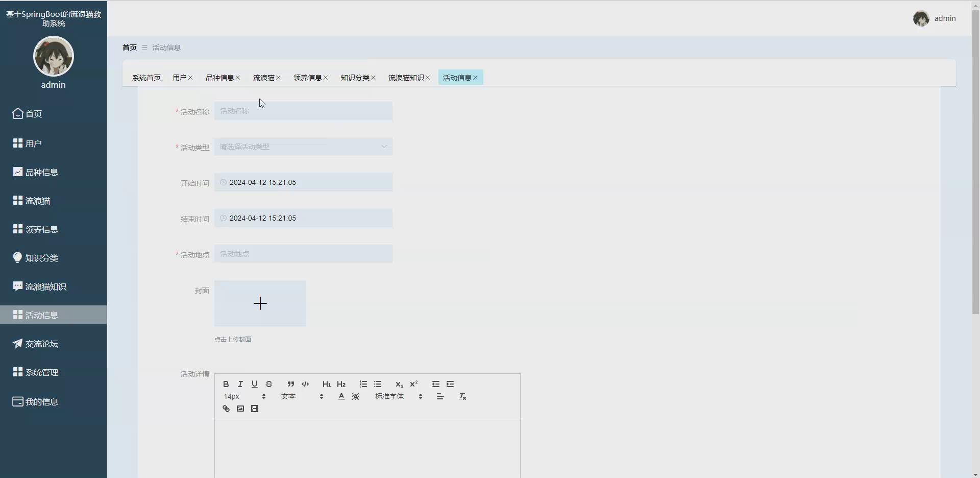Viewport: 980px width, 478px height.
Task: Open 用户 in the sidebar
Action: tap(54, 144)
